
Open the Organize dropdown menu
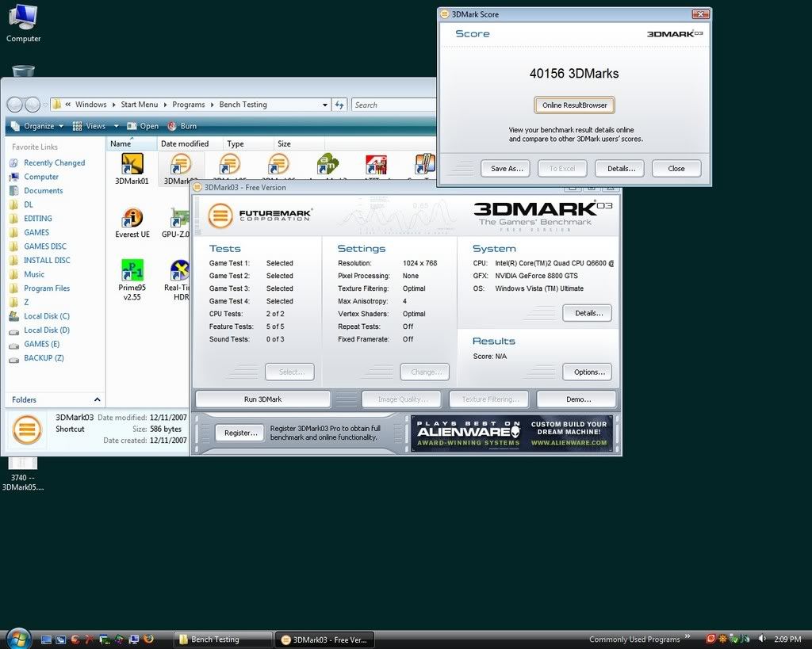[x=37, y=126]
